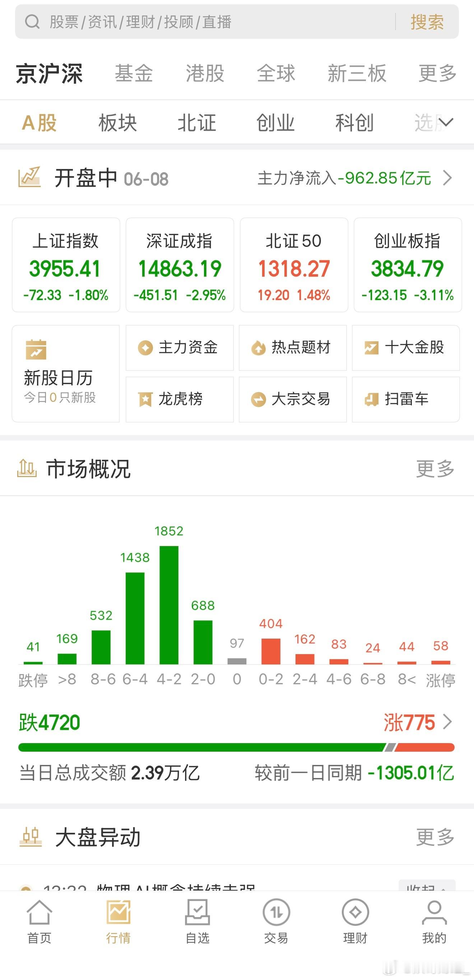Image resolution: width=474 pixels, height=980 pixels.
Task: Open 更多 in 大盘异动 section
Action: (435, 837)
